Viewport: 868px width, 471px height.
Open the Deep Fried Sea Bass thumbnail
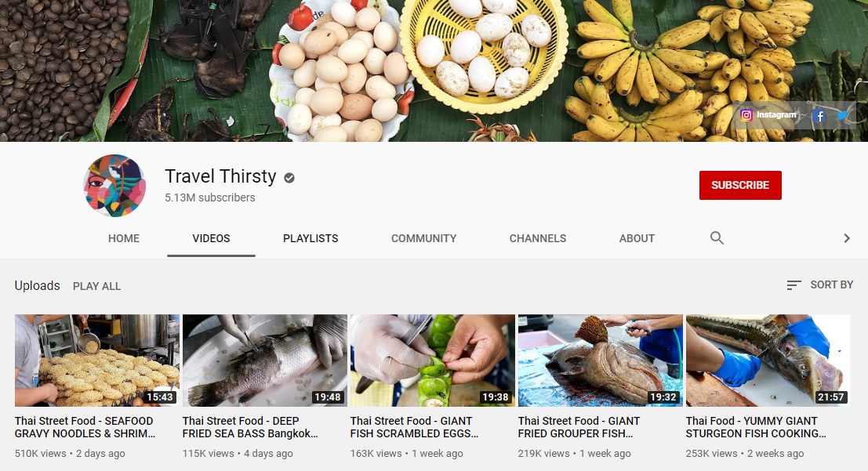coord(264,360)
